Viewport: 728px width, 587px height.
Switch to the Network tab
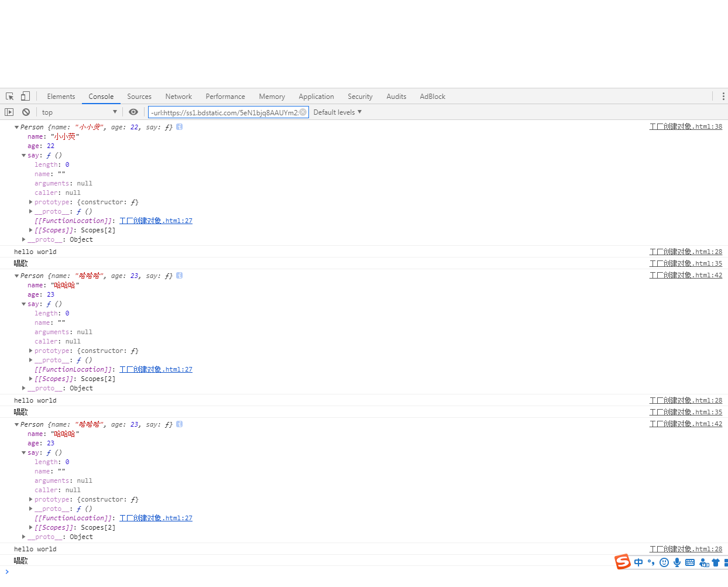[x=178, y=96]
